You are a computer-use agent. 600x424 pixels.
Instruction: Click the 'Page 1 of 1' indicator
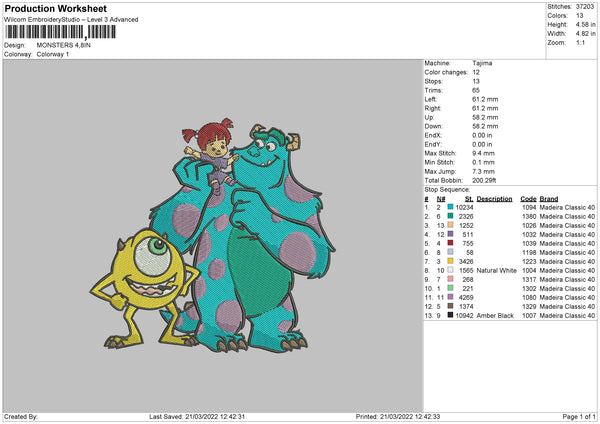(579, 417)
